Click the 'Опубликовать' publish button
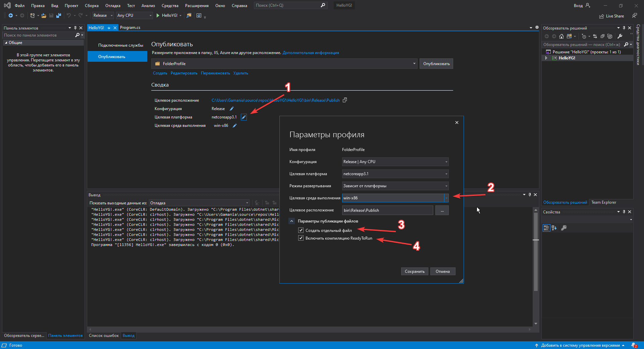644x349 pixels. point(436,64)
